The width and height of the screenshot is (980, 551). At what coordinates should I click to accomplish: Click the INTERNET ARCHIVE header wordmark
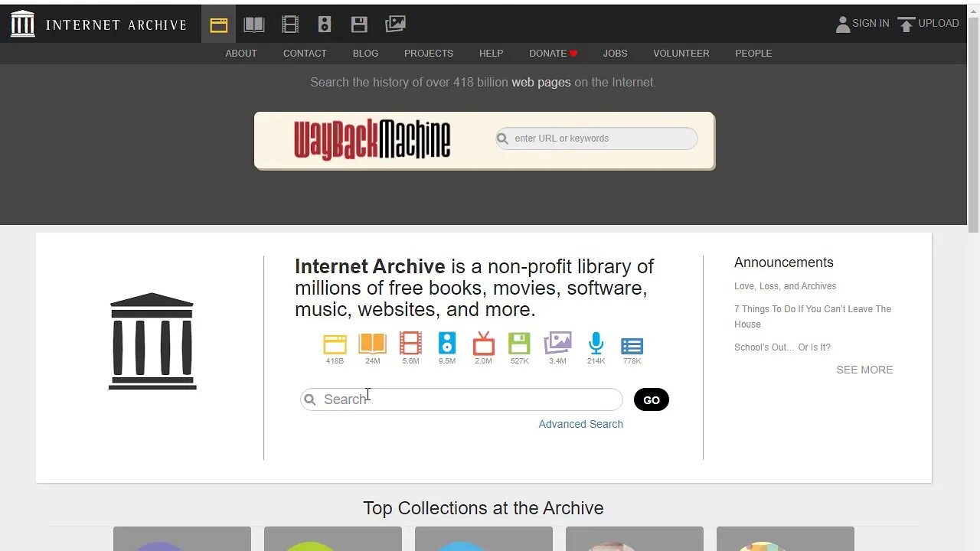[116, 24]
